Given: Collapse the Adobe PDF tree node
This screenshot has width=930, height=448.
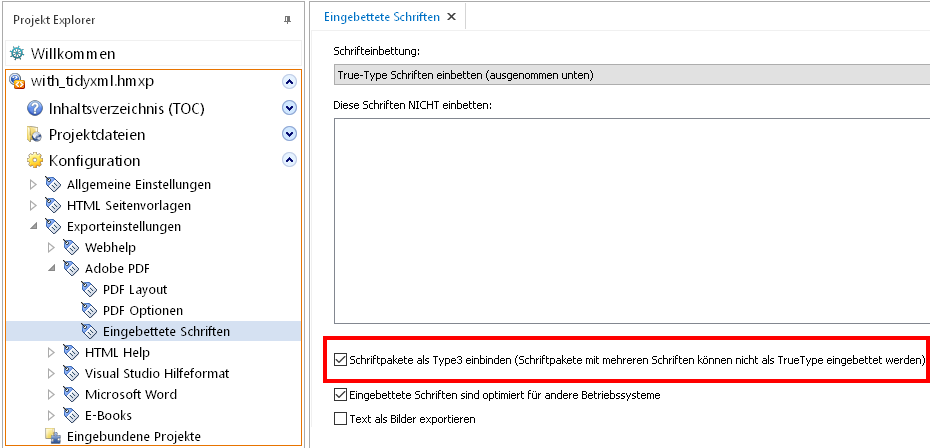Looking at the screenshot, I should pyautogui.click(x=51, y=268).
